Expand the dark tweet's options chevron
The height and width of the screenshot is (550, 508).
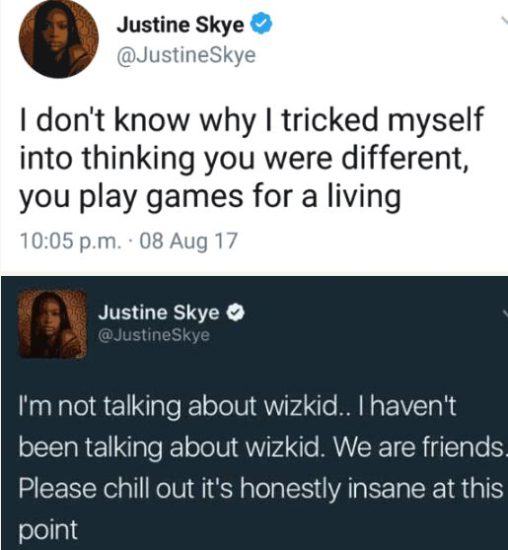click(x=505, y=312)
